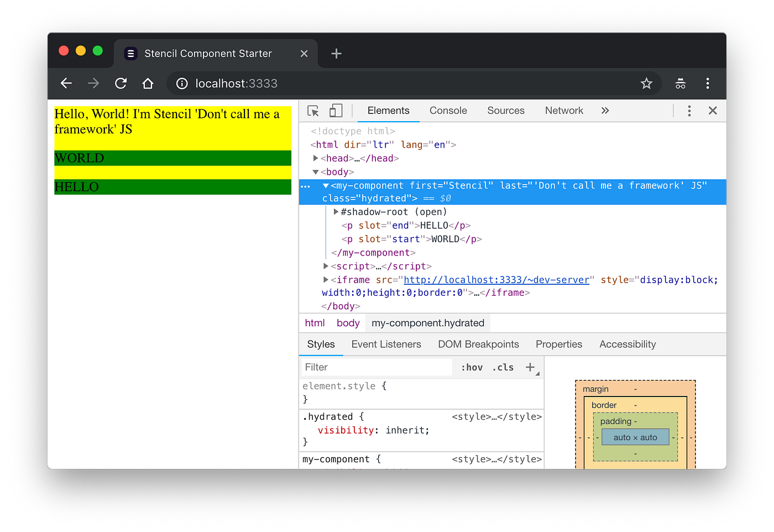Viewport: 774px width, 532px height.
Task: Open the Sources tab
Action: pyautogui.click(x=506, y=111)
